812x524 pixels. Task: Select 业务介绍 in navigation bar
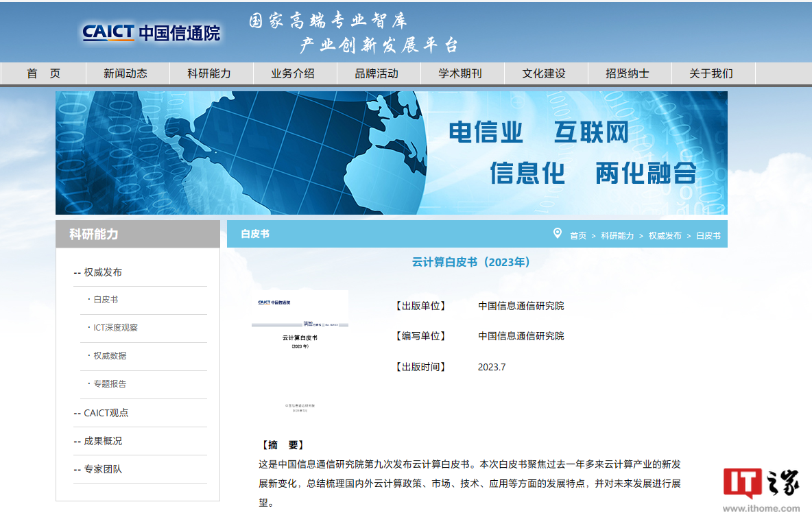point(293,73)
